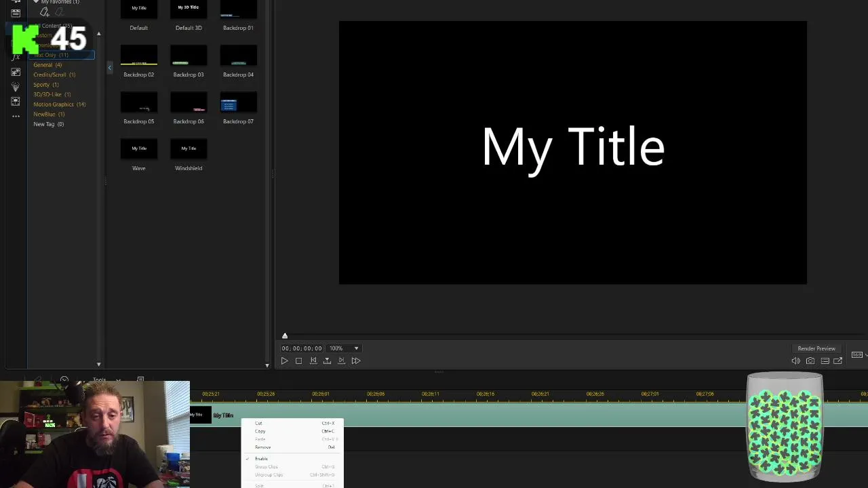Toggle the checked Enable menu option
This screenshot has width=868, height=488.
(292, 459)
